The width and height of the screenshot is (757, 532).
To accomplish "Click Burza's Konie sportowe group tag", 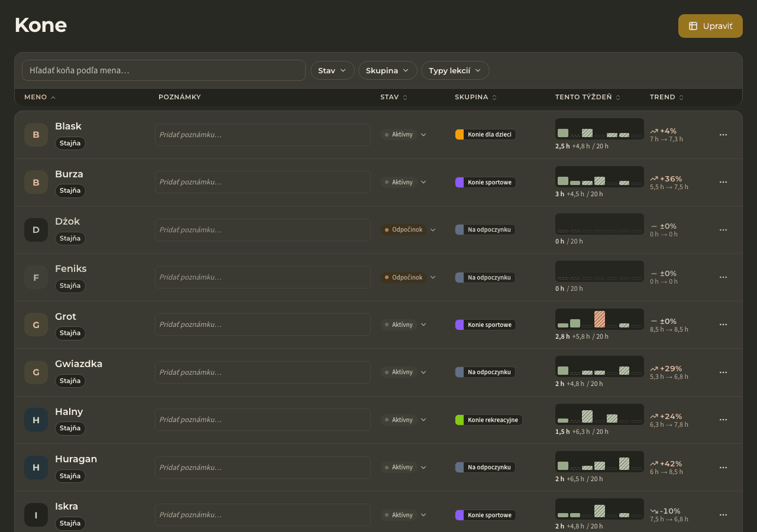I will [486, 182].
